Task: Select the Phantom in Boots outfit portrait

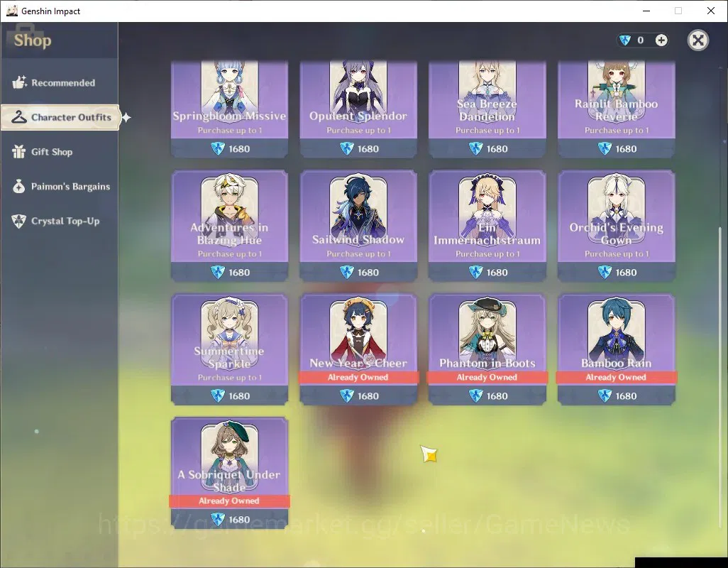Action: pos(487,332)
